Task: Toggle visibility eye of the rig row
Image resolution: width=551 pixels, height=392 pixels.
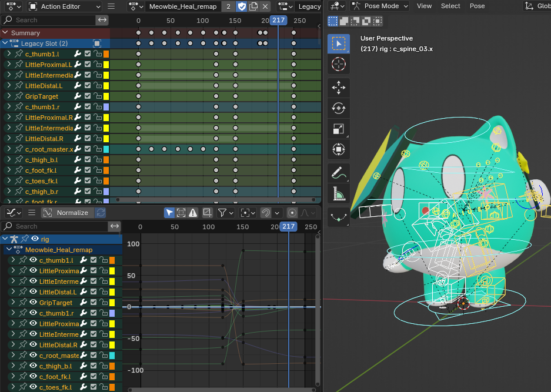Action: (x=35, y=239)
